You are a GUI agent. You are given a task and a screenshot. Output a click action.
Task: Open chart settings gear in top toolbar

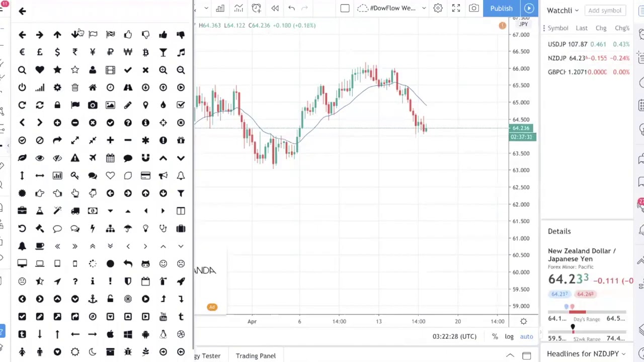(438, 8)
